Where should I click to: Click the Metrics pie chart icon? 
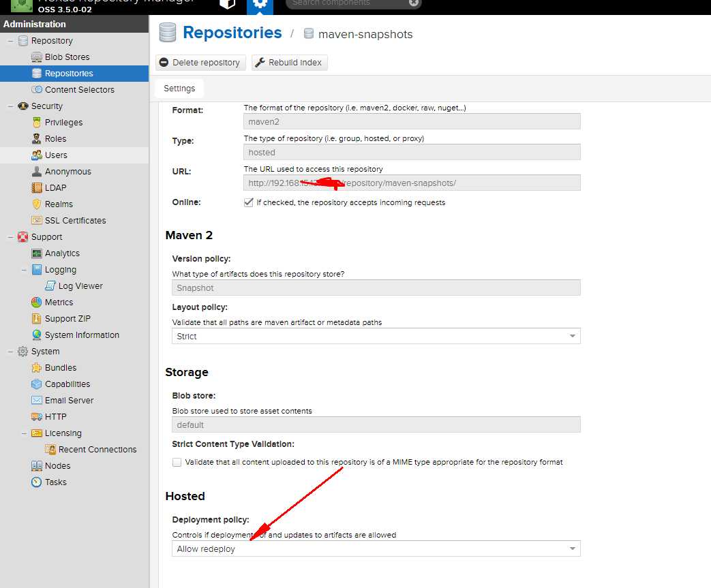[37, 303]
